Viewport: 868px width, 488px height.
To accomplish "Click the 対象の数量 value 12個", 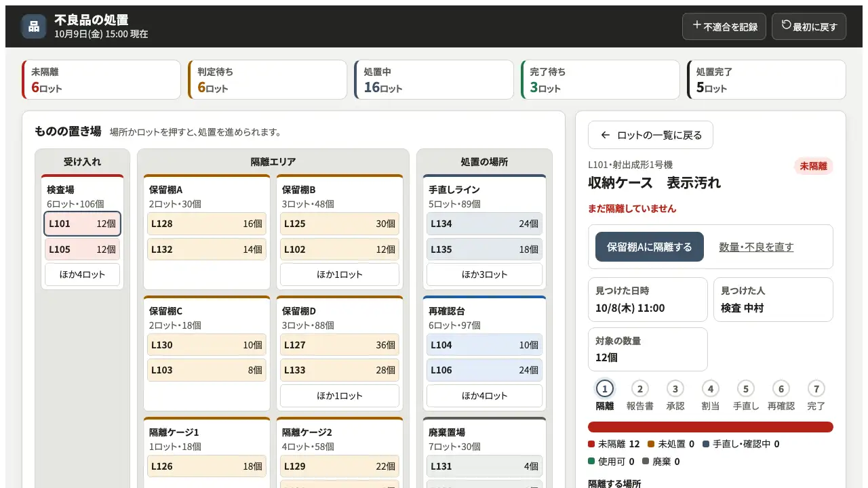I will (x=606, y=358).
